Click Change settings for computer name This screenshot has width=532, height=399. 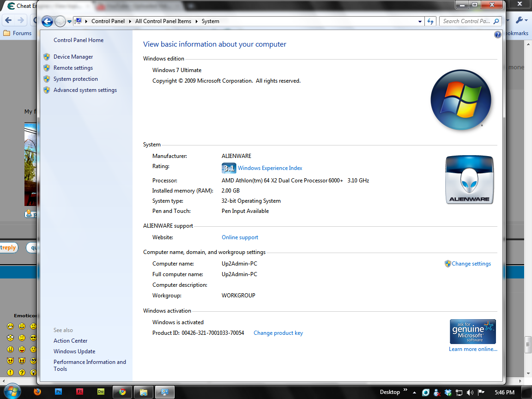471,264
